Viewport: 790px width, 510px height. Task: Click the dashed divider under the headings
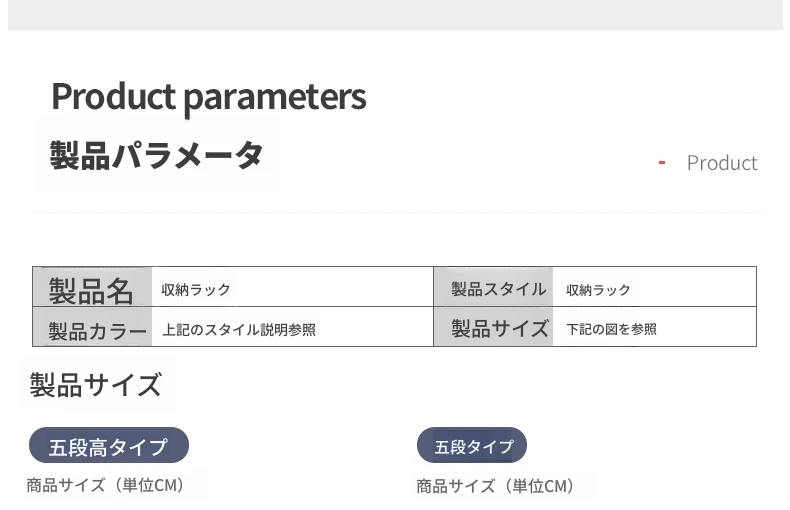coord(400,213)
